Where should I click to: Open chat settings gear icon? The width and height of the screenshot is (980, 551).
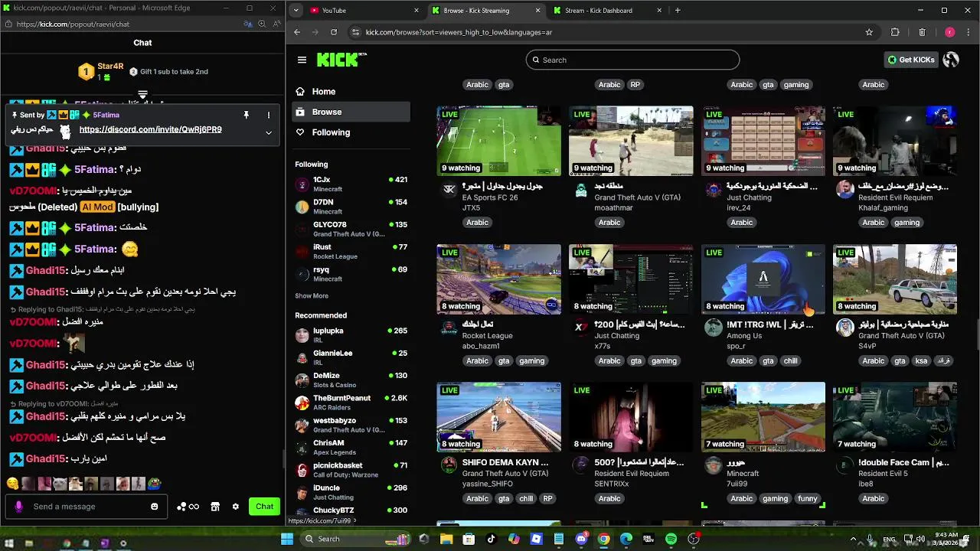click(236, 507)
